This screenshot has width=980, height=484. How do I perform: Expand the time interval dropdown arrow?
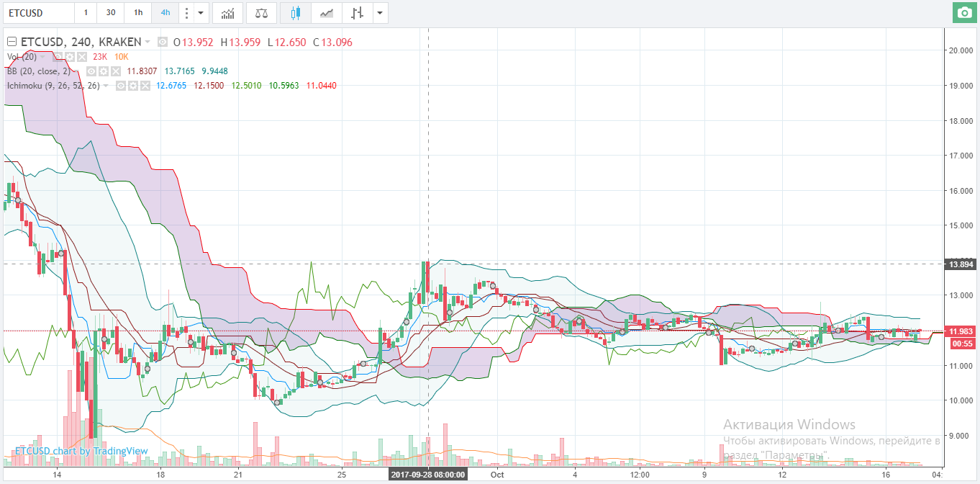pyautogui.click(x=201, y=13)
